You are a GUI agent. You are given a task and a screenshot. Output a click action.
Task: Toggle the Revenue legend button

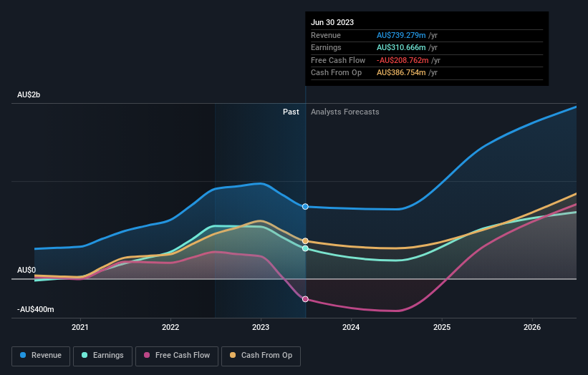41,356
